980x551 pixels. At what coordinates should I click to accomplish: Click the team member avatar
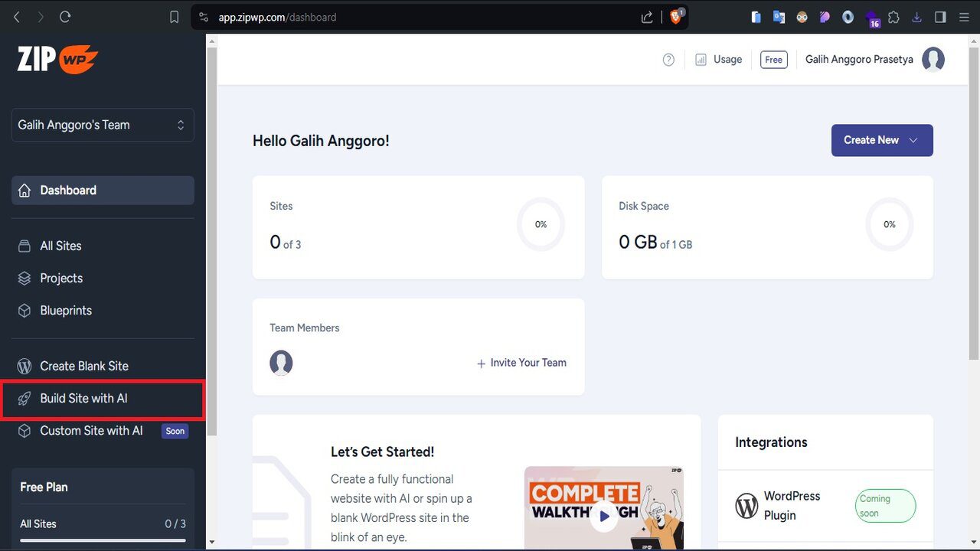point(281,363)
